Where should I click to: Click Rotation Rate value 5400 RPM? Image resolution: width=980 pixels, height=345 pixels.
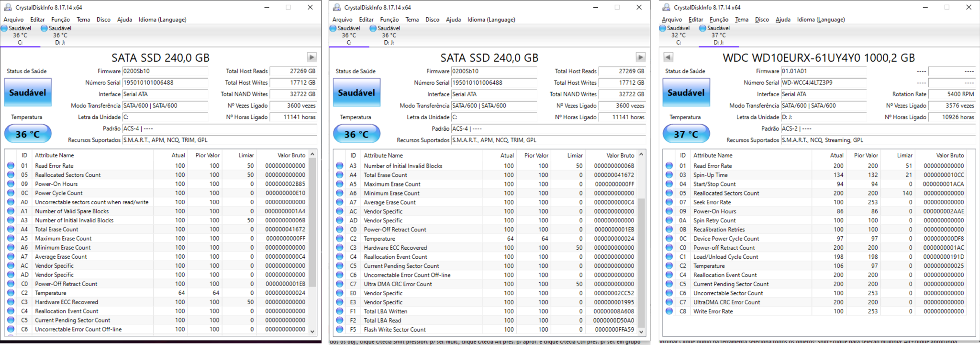(x=952, y=94)
